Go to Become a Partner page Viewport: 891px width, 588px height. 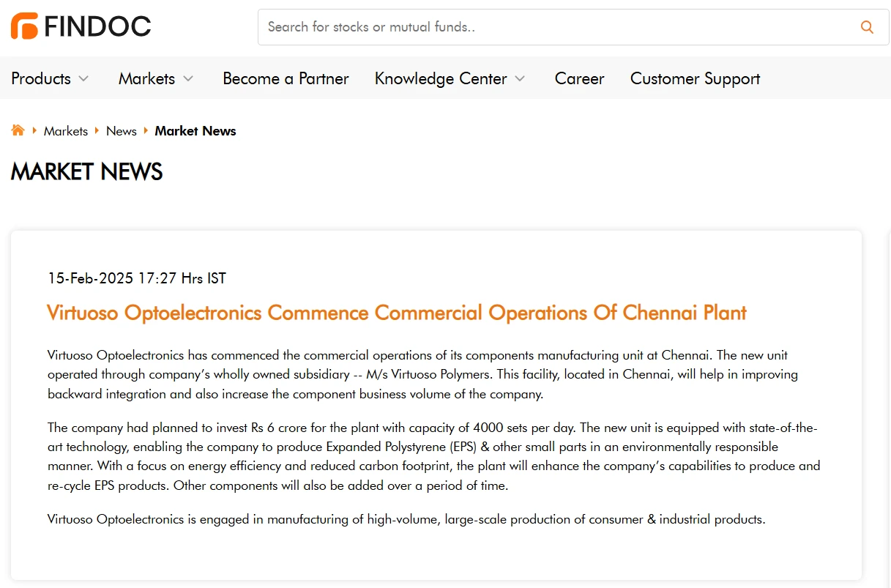[286, 78]
